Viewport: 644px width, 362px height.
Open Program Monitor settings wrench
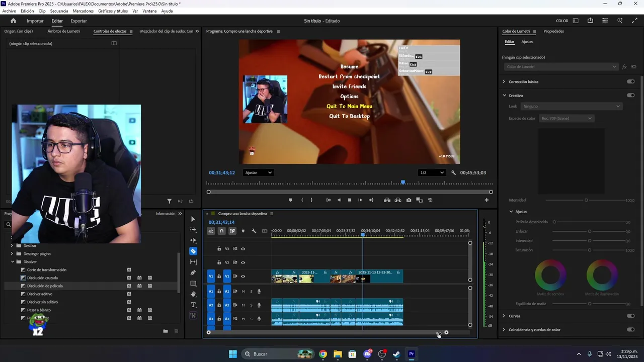click(453, 172)
